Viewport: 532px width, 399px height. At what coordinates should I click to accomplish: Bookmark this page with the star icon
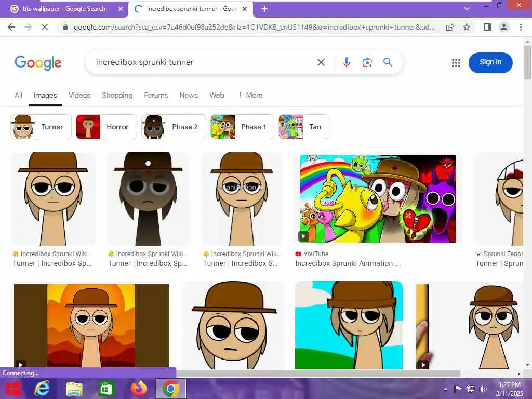pos(467,27)
